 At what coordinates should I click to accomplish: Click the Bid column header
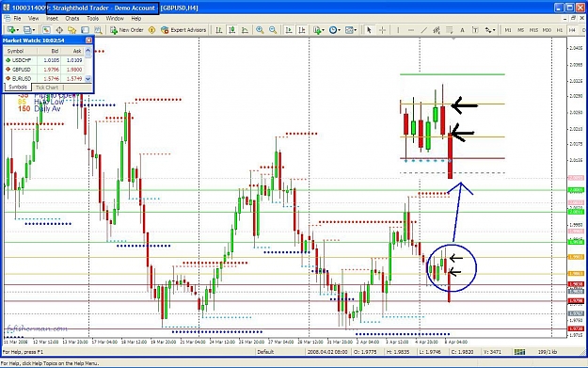coord(49,51)
